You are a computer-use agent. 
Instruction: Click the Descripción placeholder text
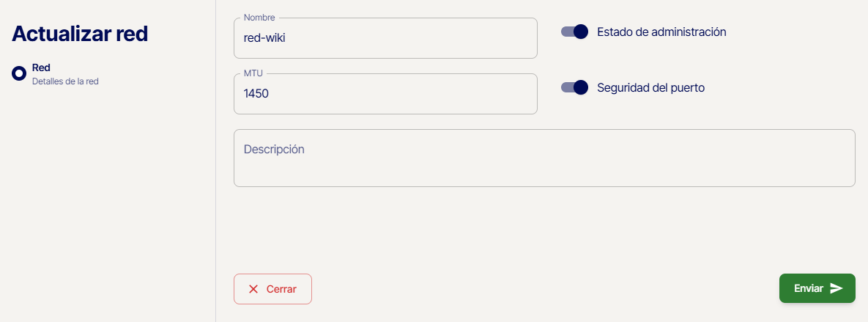tap(274, 149)
